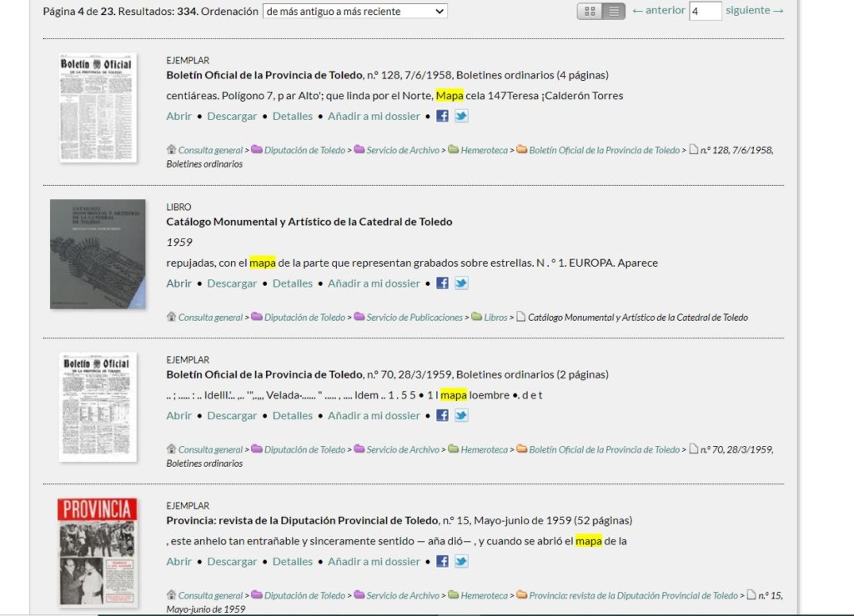854x616 pixels.
Task: Open Hemeroteca in nº 70 breadcrumb
Action: coord(484,449)
